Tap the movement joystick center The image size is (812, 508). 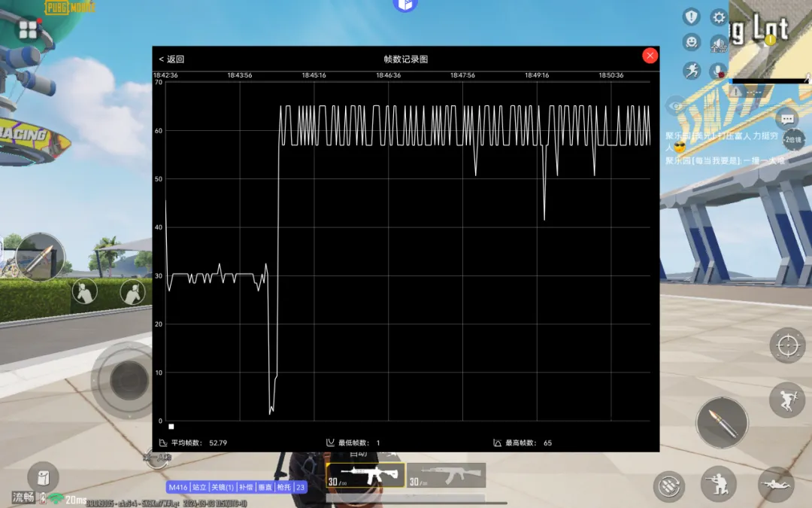129,380
